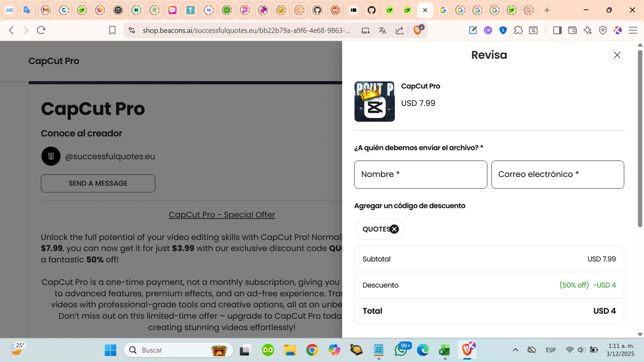Remove the QUOTES discount code

coord(395,229)
